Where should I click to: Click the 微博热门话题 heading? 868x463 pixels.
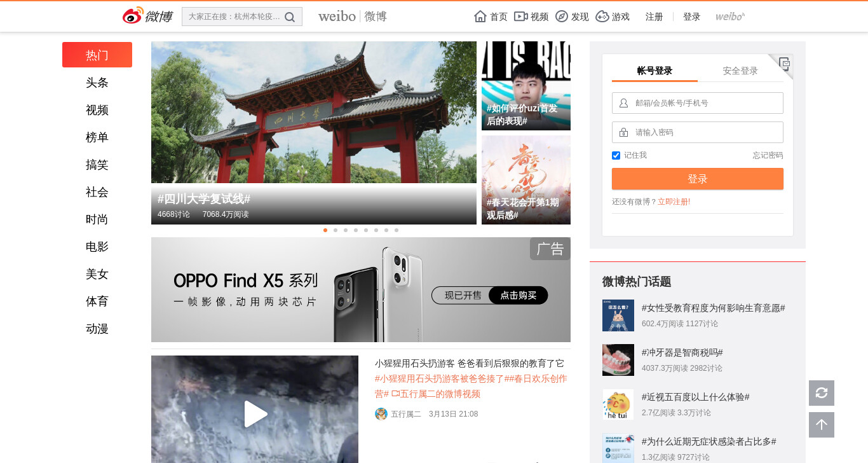point(637,282)
